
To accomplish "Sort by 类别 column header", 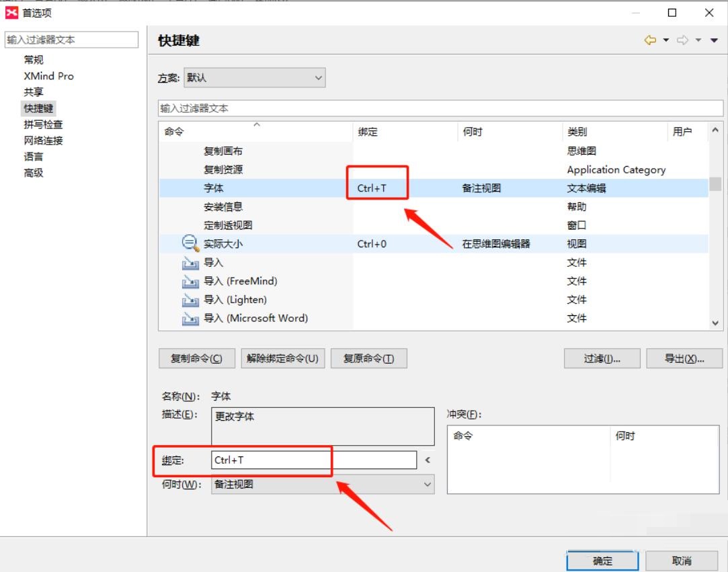I will tap(614, 132).
